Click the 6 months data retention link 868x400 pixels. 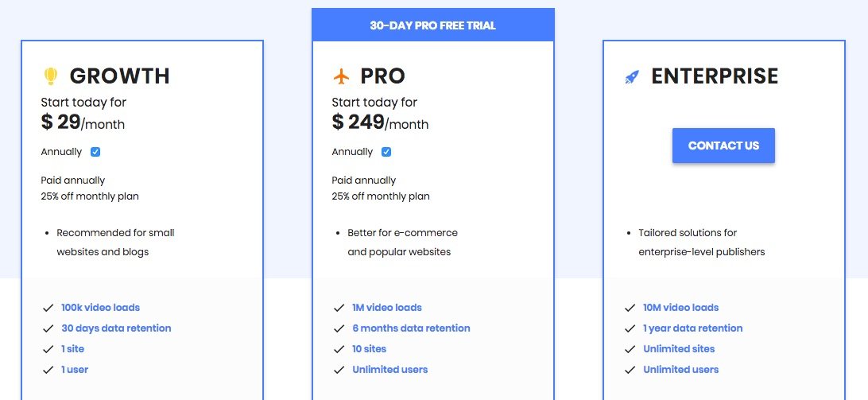[x=411, y=328]
